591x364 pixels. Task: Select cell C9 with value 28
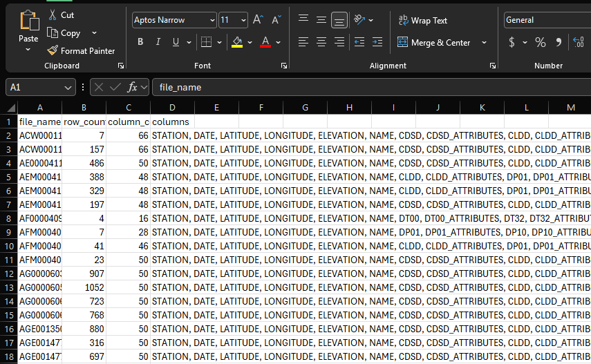click(128, 233)
